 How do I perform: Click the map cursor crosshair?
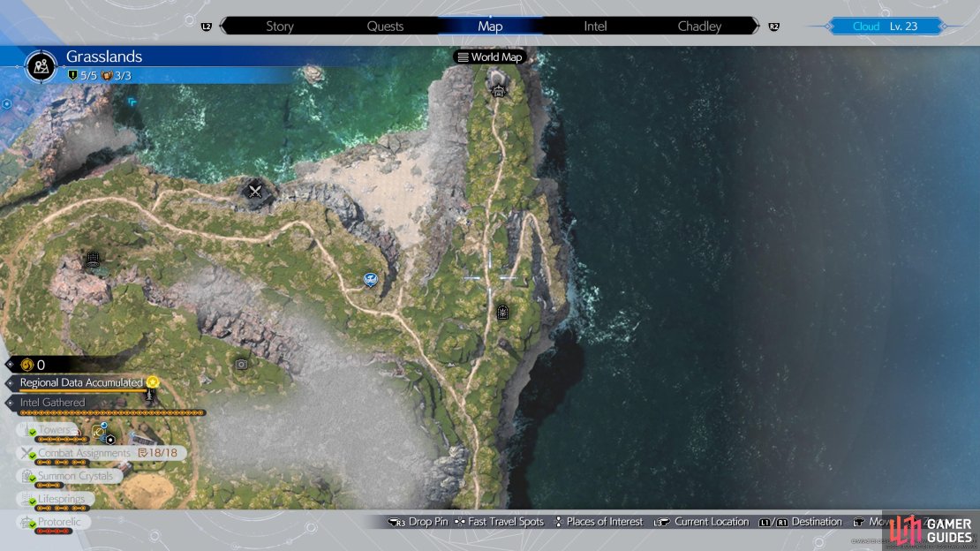click(x=490, y=277)
